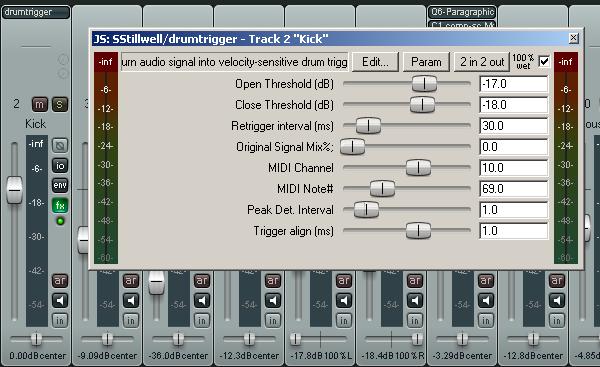The height and width of the screenshot is (367, 600).
Task: Click the Kick track volume fader knob
Action: [x=15, y=190]
